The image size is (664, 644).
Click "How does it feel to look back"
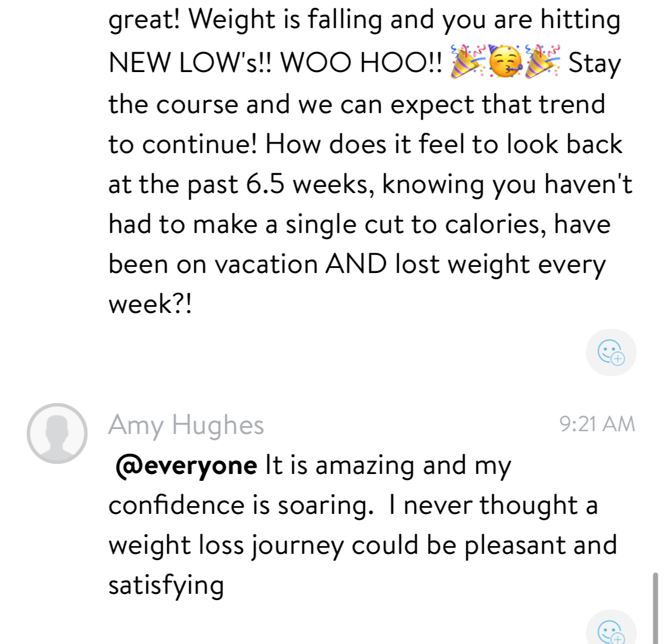pos(444,145)
